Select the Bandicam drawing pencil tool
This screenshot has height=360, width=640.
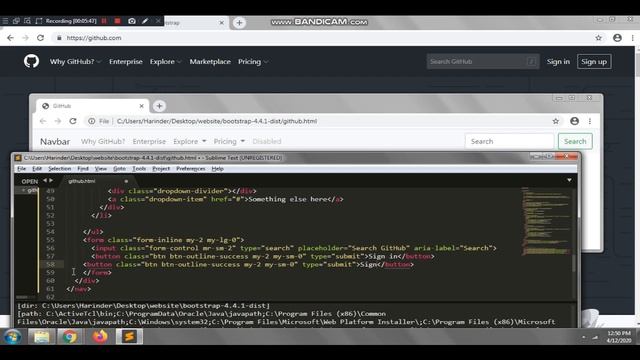tap(145, 21)
